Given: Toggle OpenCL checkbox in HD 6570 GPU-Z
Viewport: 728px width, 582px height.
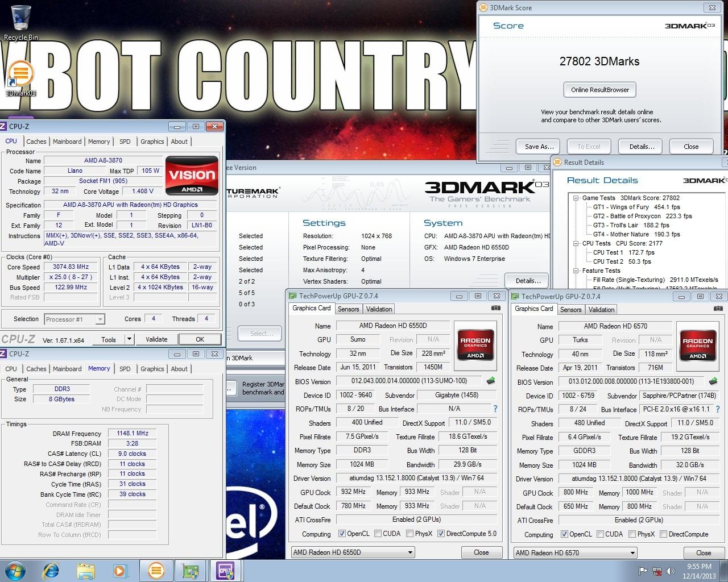Looking at the screenshot, I should click(x=564, y=534).
